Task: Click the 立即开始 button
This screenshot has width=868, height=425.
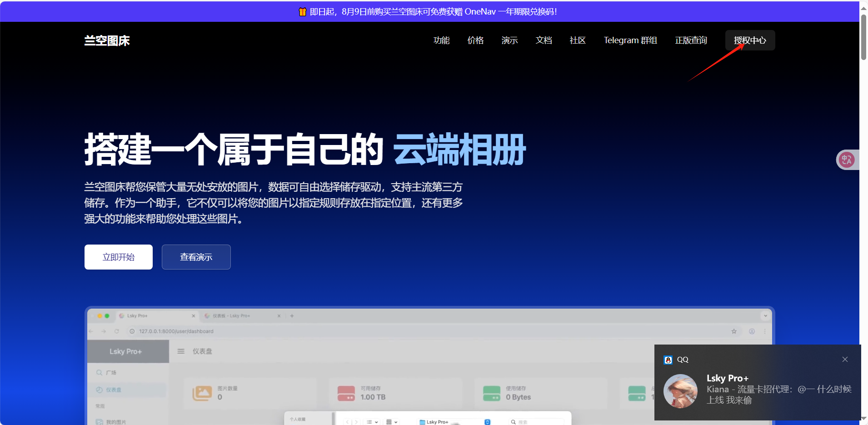Action: coord(119,257)
